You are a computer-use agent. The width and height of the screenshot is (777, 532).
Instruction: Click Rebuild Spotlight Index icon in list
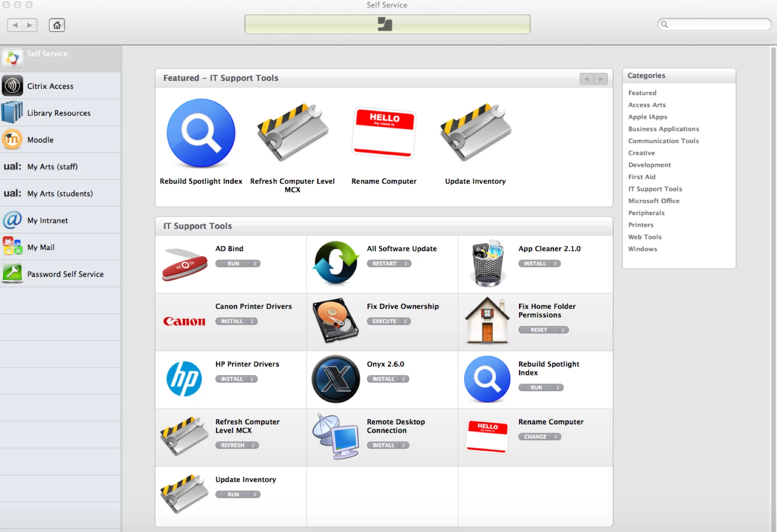point(488,379)
